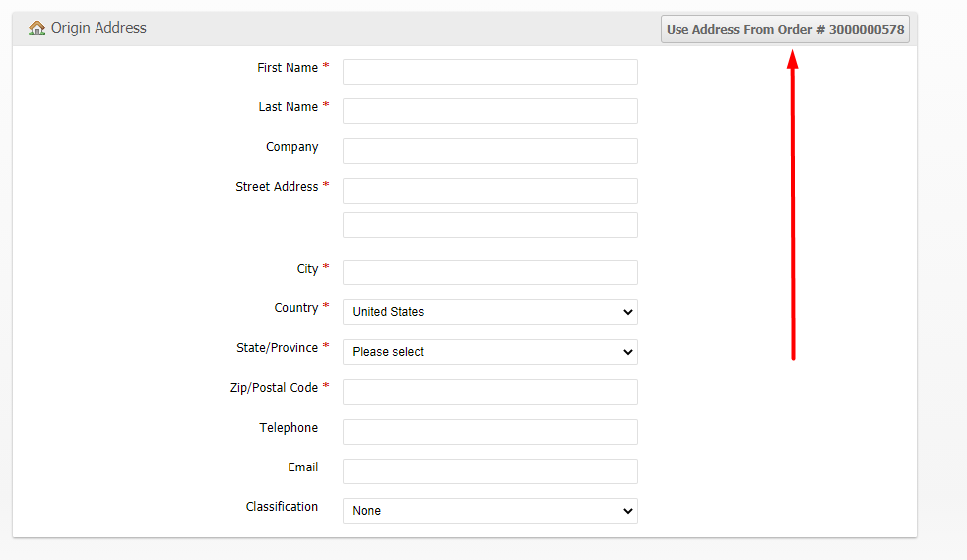
Task: Click the Country label
Action: tap(296, 307)
